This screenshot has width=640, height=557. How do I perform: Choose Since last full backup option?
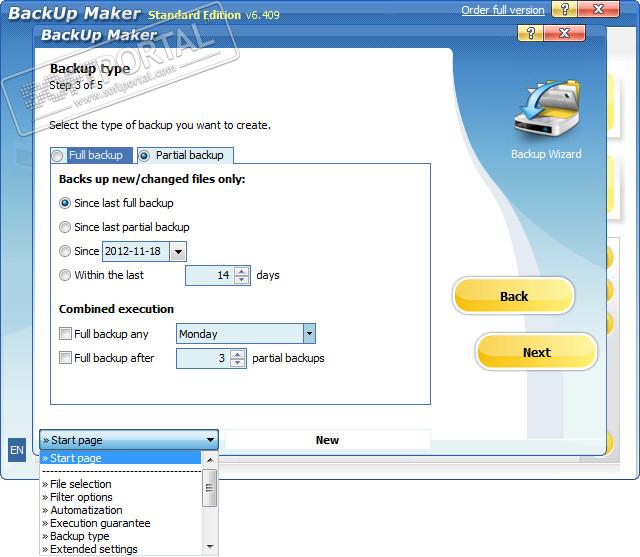pyautogui.click(x=65, y=203)
